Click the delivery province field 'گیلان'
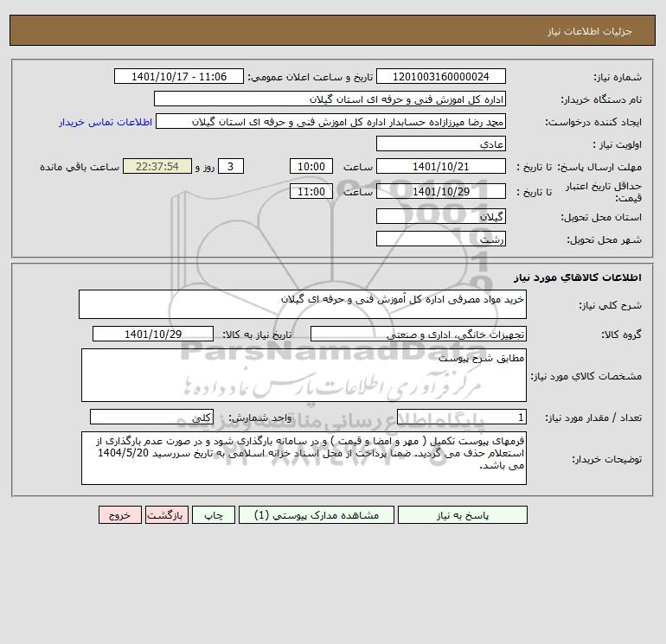This screenshot has height=644, width=666. tap(441, 216)
